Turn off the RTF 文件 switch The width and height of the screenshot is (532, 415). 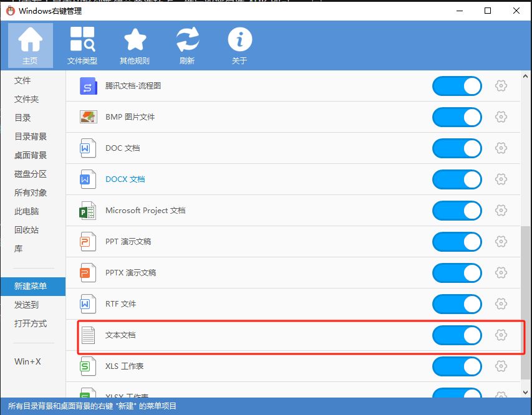coord(457,304)
